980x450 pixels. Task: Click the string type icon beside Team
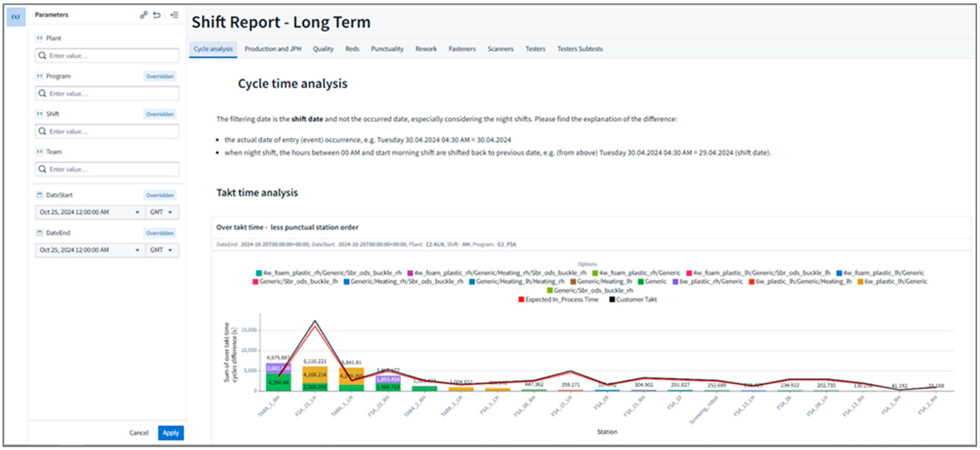(39, 152)
